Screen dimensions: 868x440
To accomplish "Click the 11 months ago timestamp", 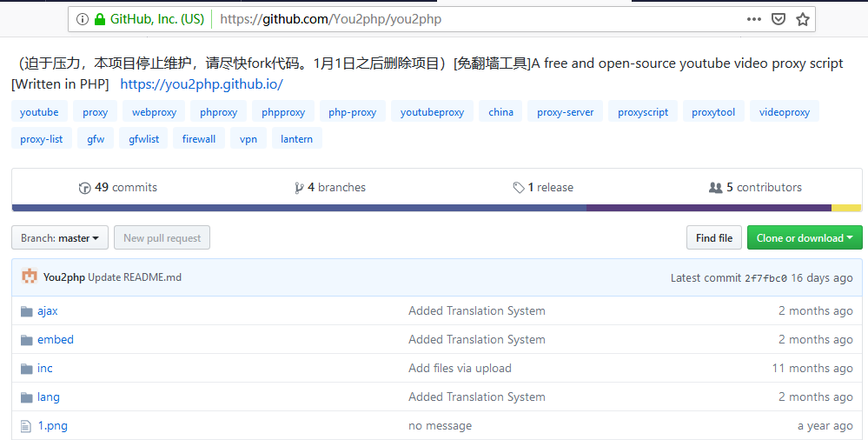I will (x=812, y=369).
